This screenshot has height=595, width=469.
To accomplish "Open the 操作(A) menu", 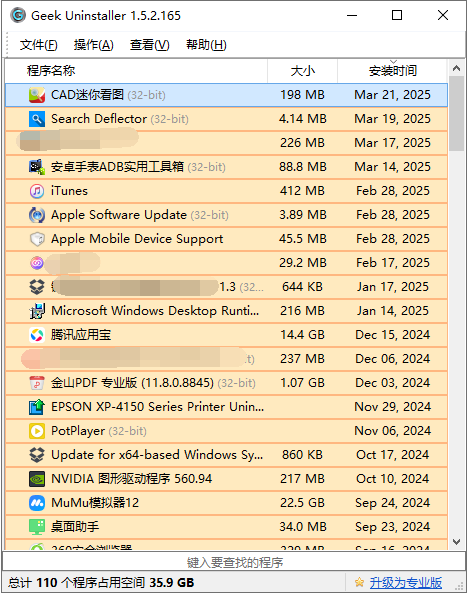I will point(94,45).
